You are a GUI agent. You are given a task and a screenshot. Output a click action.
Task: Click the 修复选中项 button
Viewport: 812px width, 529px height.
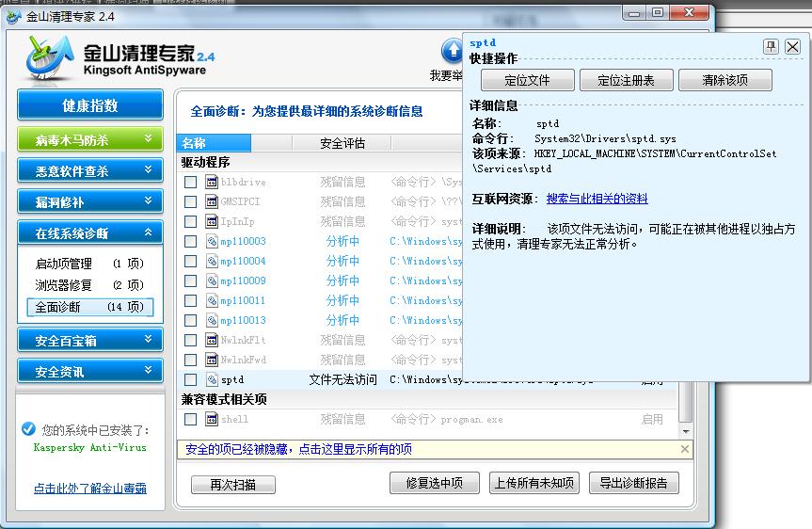435,483
